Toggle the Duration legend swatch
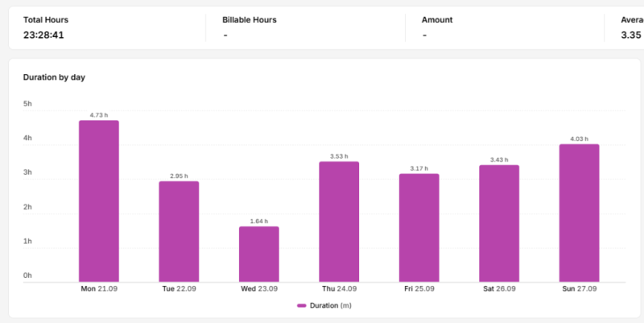 [302, 306]
